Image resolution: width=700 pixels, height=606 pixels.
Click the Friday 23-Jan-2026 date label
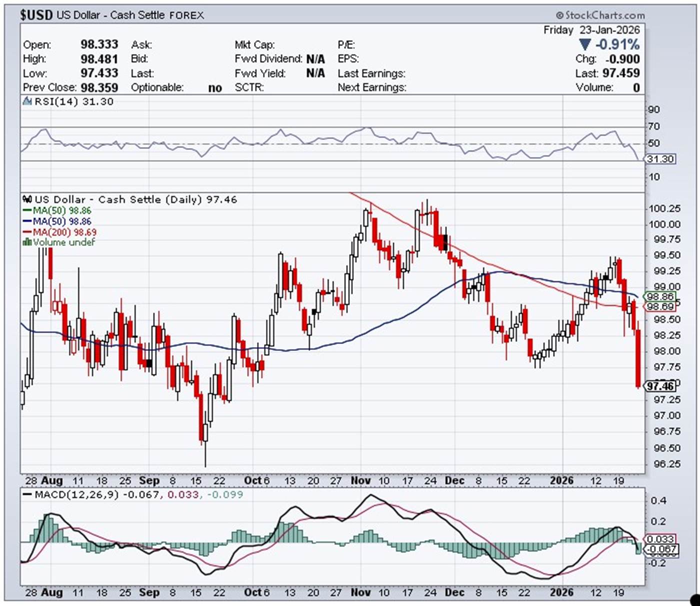(591, 30)
